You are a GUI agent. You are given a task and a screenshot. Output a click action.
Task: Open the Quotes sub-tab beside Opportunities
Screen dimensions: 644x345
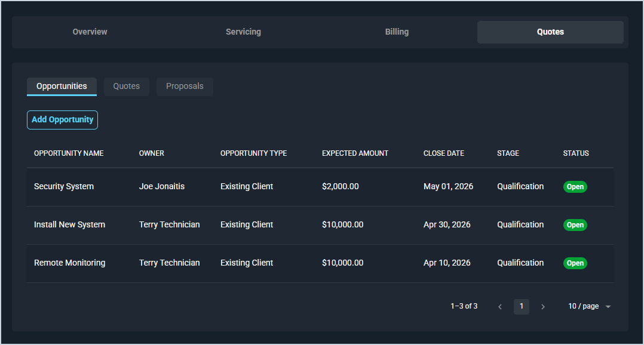[x=127, y=86]
